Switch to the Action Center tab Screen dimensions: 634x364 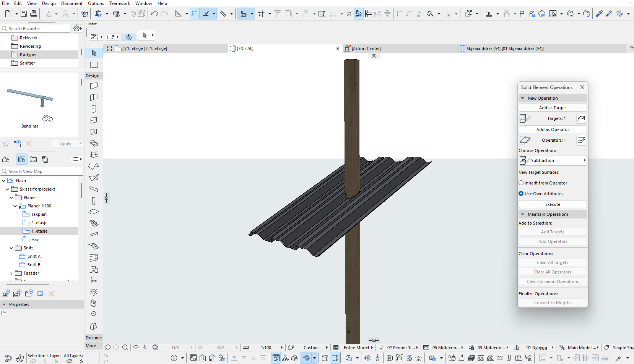pyautogui.click(x=366, y=49)
